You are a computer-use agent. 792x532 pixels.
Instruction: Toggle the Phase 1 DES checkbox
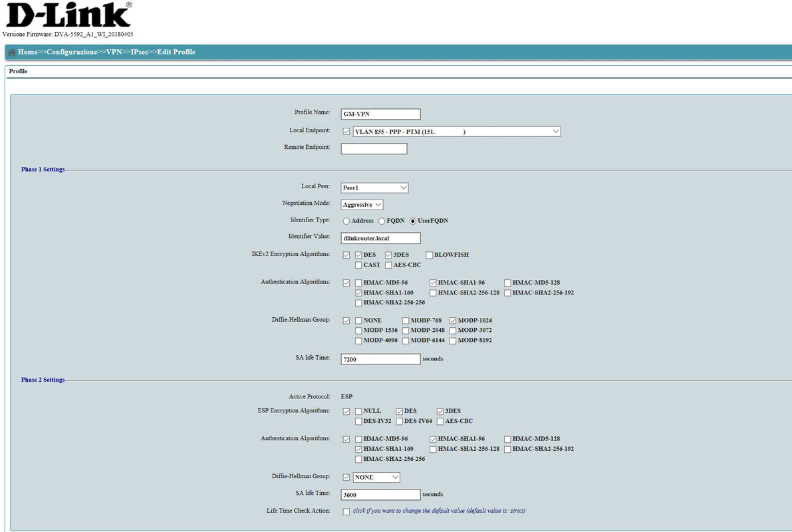click(x=358, y=255)
